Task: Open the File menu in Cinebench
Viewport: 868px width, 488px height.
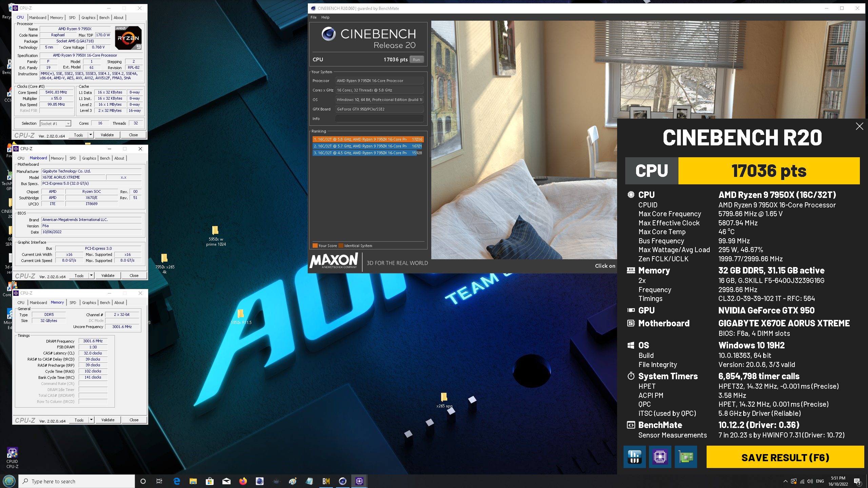Action: [314, 17]
